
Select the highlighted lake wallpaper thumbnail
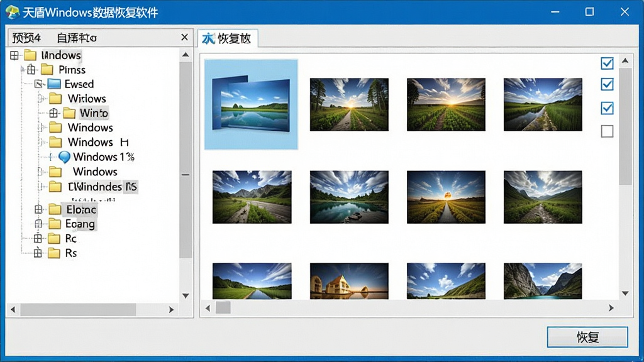click(x=251, y=104)
